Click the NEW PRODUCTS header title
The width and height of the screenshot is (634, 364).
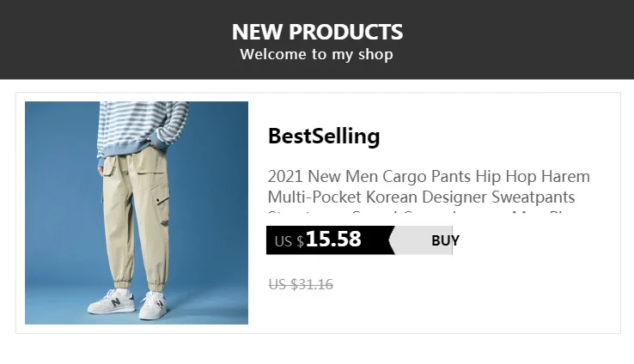(x=317, y=33)
